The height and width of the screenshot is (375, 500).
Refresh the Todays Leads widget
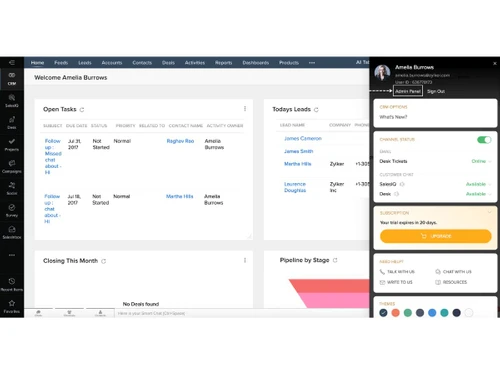pyautogui.click(x=316, y=110)
